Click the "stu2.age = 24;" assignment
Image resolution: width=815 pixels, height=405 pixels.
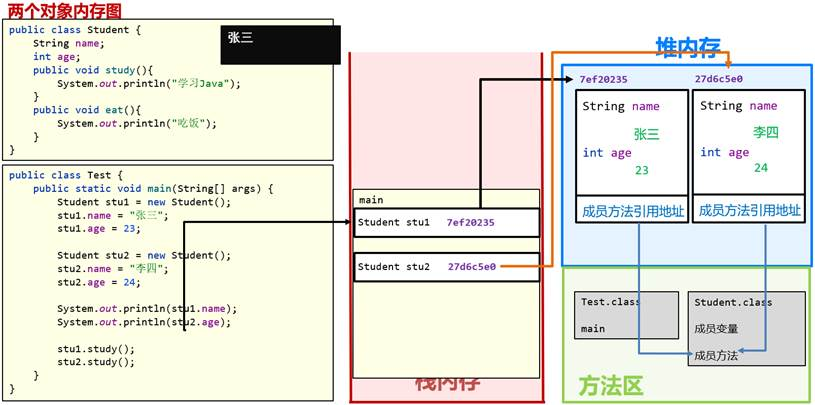tap(99, 282)
